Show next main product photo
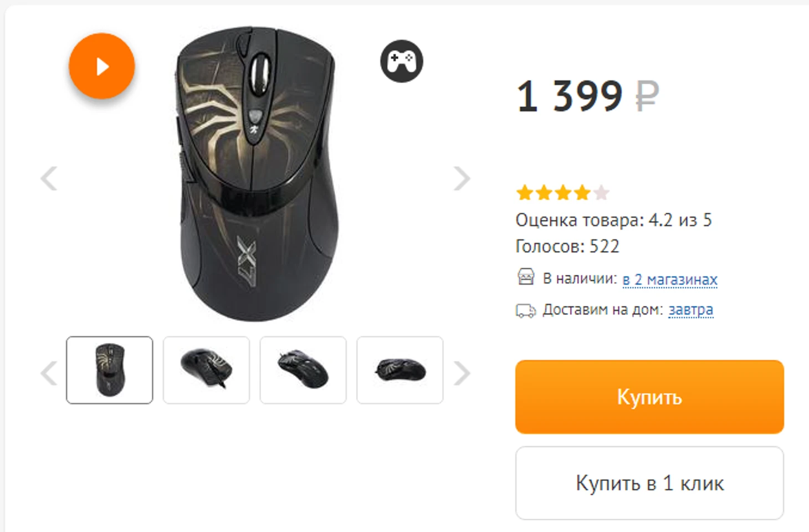This screenshot has height=532, width=809. tap(462, 178)
